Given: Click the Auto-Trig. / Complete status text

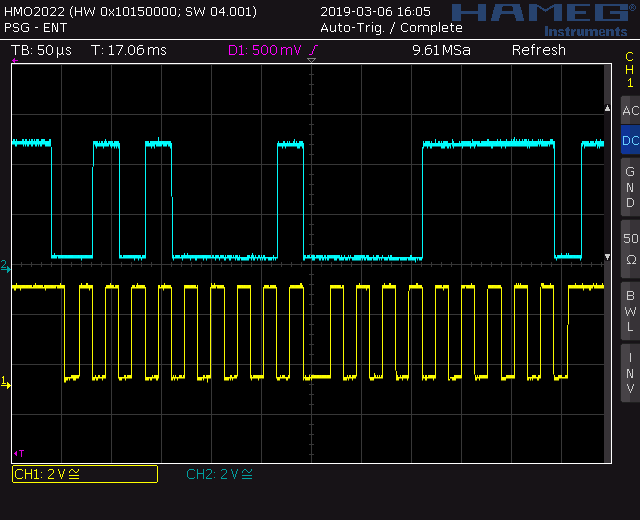Looking at the screenshot, I should pos(391,28).
